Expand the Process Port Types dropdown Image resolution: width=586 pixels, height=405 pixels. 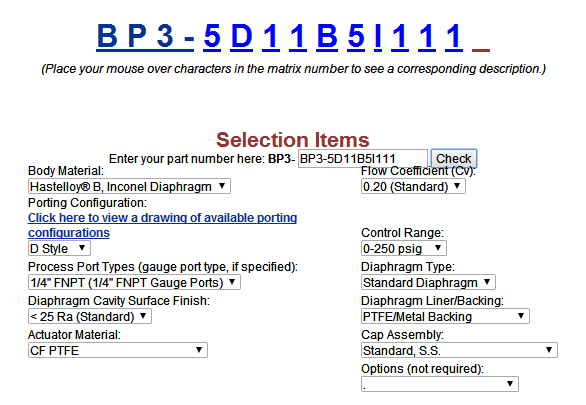click(x=134, y=282)
